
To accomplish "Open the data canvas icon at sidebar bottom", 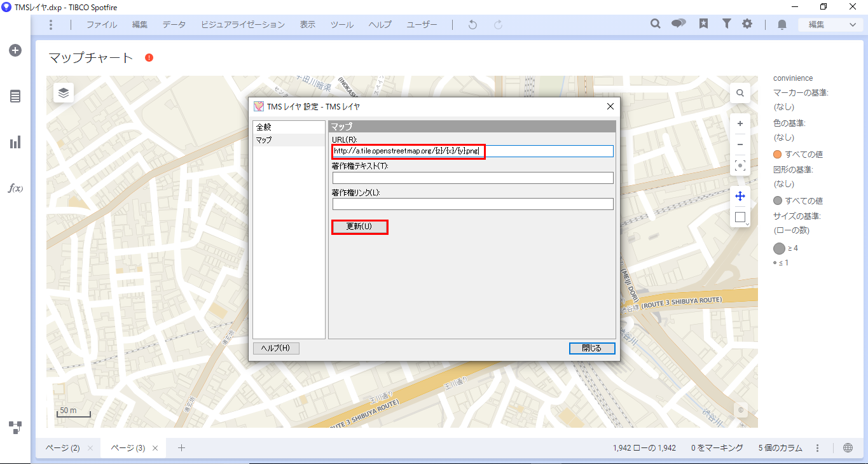I will 15,427.
